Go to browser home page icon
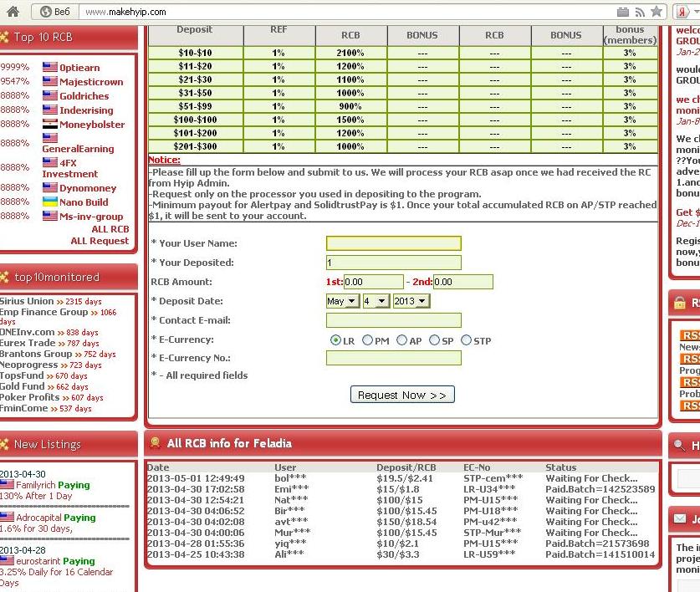Screen dimensions: 700x592 (x=13, y=11)
